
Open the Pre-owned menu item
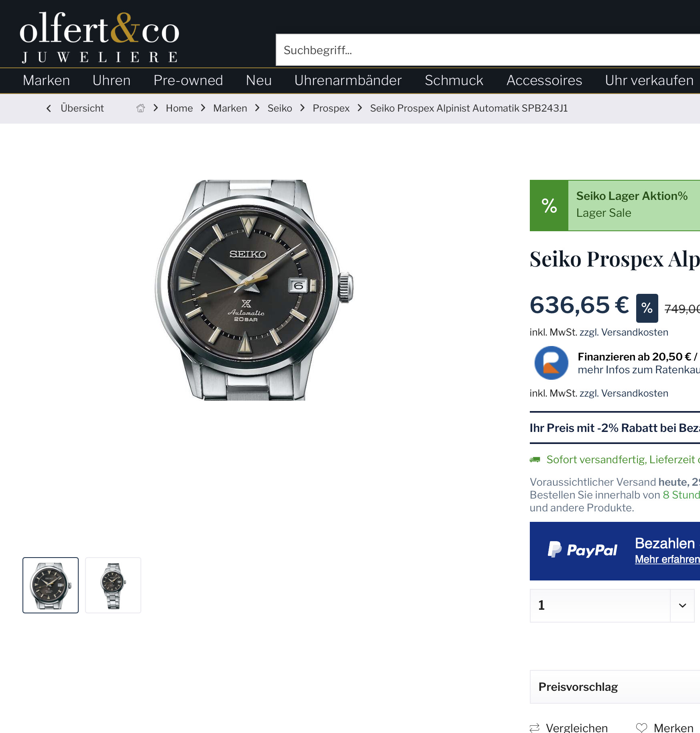(188, 80)
